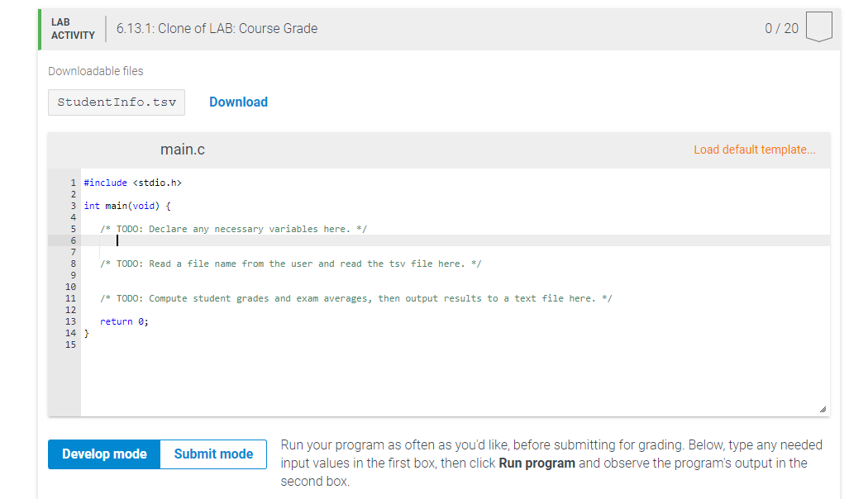Select the main.c file tab

[x=183, y=150]
